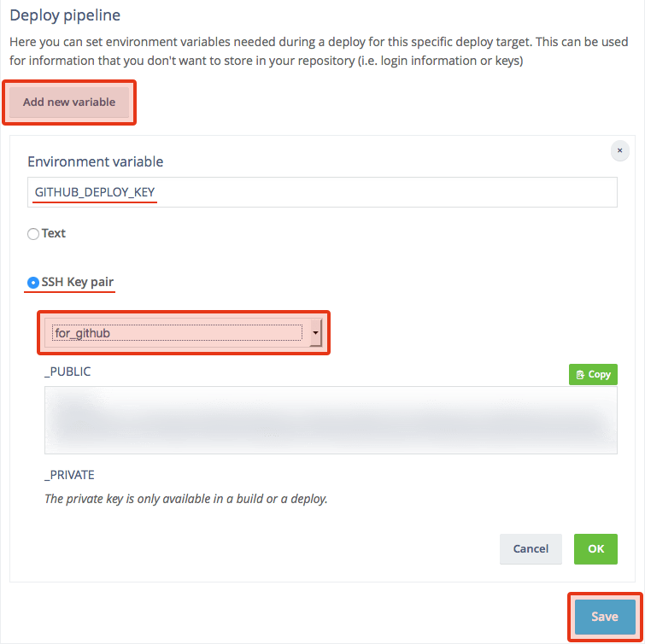This screenshot has width=645, height=644.
Task: Click the 'Environment variable' field label
Action: 95,161
